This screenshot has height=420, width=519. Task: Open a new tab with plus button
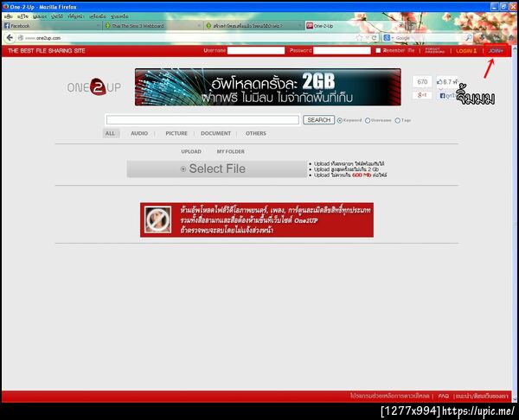point(412,25)
